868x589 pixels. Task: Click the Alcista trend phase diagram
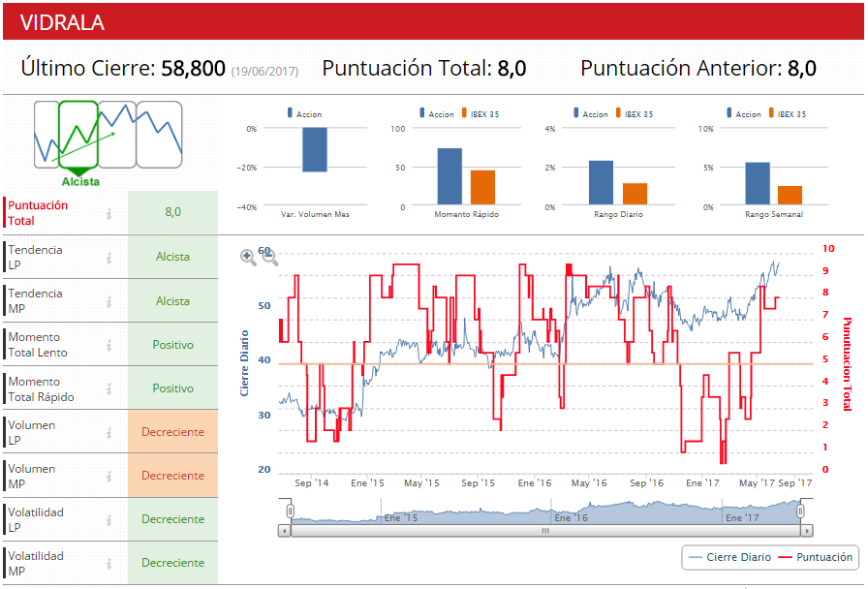tap(108, 142)
